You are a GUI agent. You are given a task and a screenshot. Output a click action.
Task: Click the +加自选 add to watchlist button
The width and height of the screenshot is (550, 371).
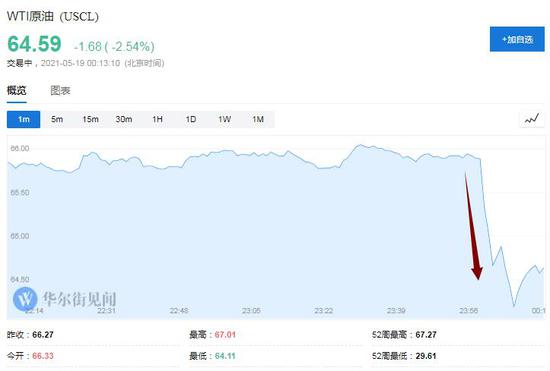click(517, 39)
